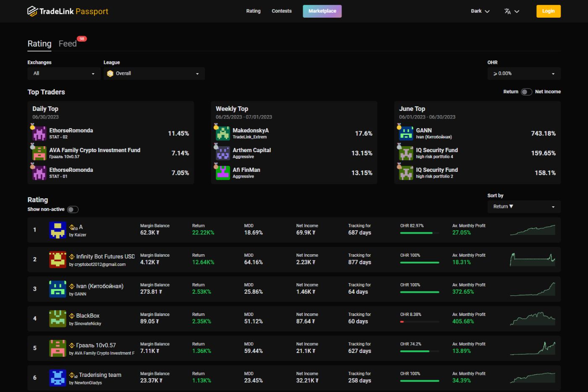Switch to the Feed tab

pos(68,43)
